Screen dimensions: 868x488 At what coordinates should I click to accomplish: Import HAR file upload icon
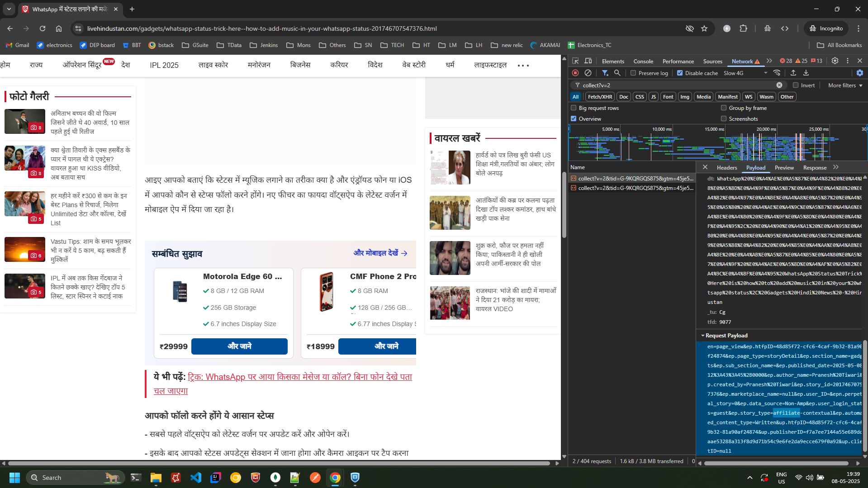pyautogui.click(x=793, y=73)
